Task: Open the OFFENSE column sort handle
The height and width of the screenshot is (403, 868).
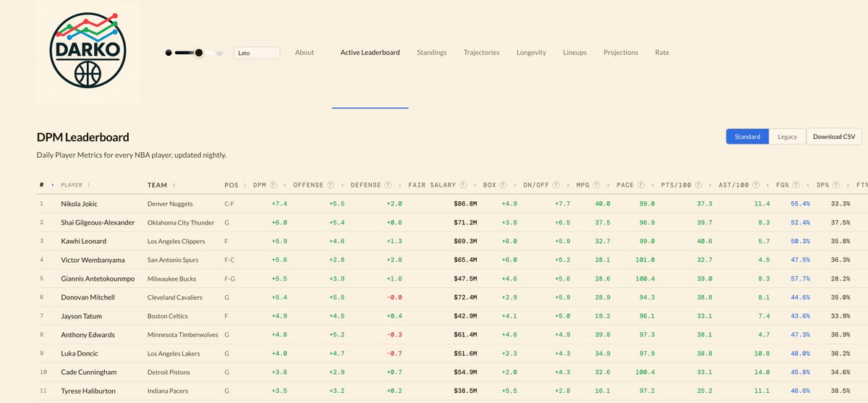Action: pos(342,185)
